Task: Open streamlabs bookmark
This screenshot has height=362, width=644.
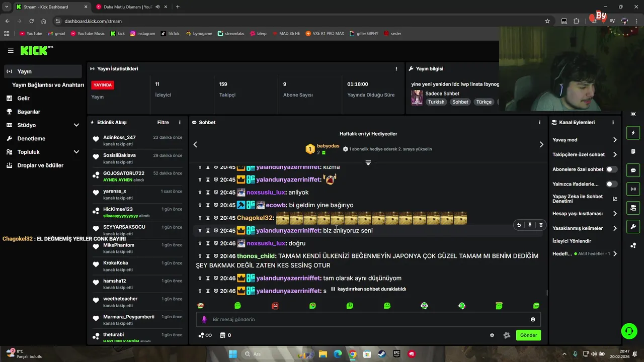Action: (231, 34)
